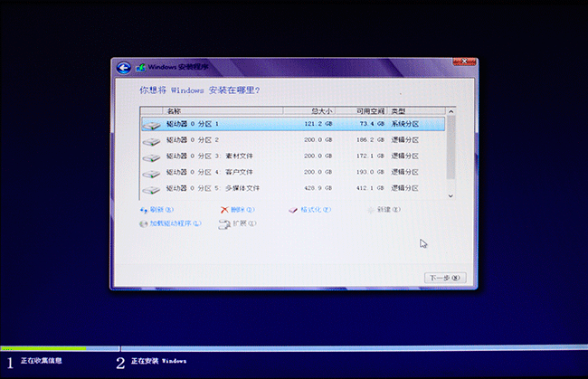Click the partition list scroll up arrow

pos(450,111)
